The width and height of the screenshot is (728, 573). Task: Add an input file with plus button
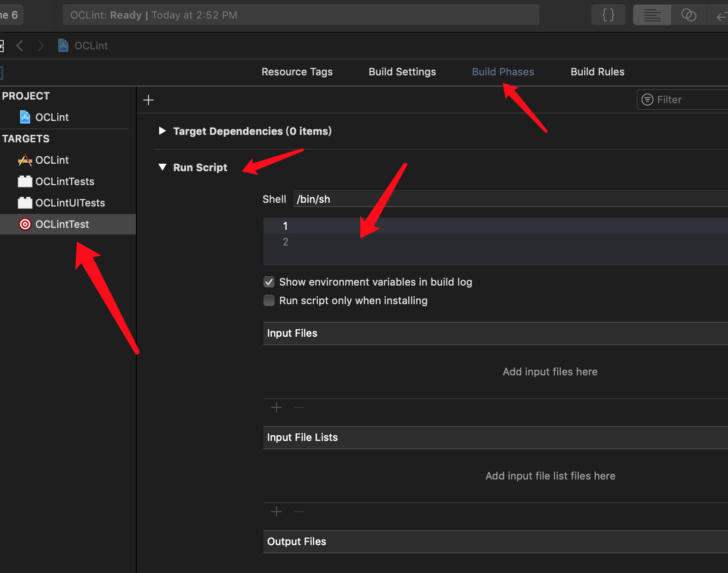tap(276, 408)
